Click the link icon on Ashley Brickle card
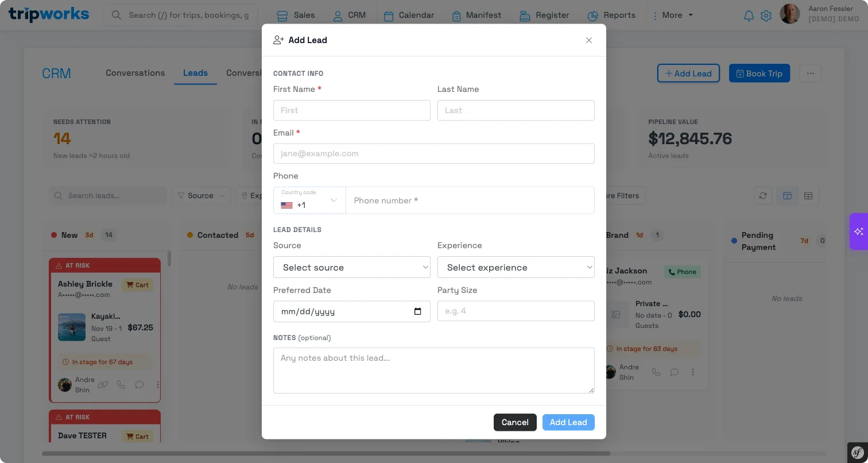 click(x=103, y=385)
